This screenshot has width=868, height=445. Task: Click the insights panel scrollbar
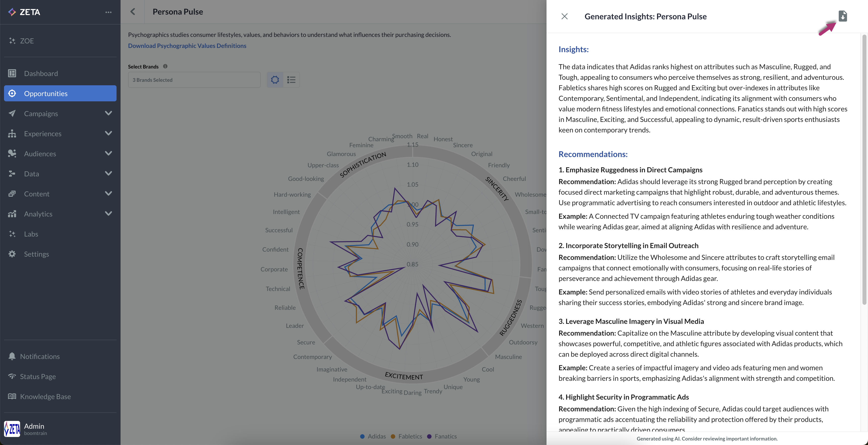[x=864, y=168]
